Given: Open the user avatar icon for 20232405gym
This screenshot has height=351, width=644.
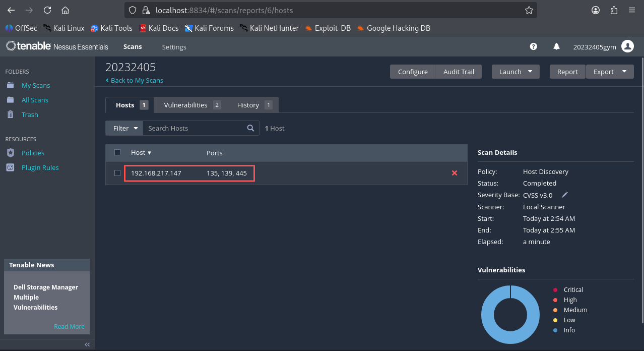Looking at the screenshot, I should [627, 46].
